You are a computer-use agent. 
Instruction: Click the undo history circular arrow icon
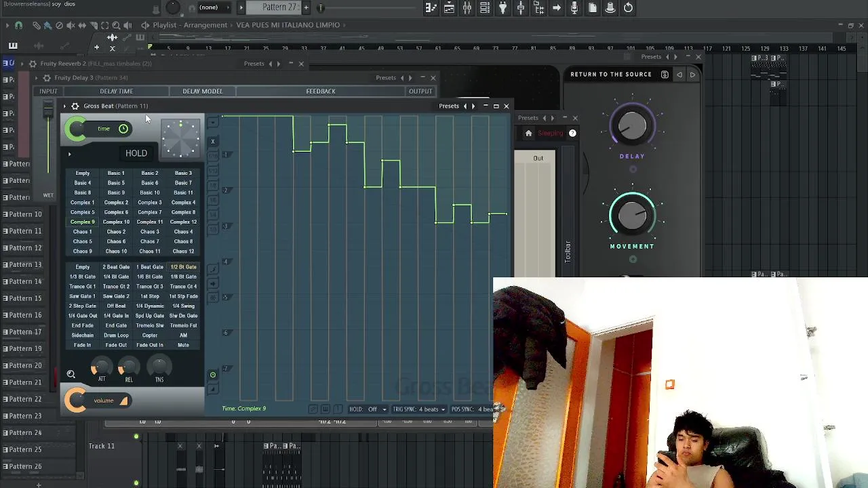[x=628, y=8]
